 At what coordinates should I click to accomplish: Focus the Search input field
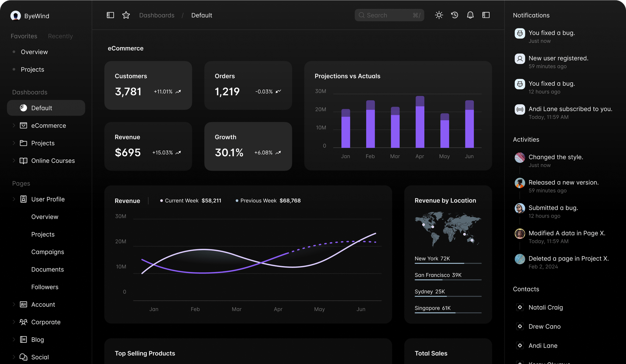[389, 15]
